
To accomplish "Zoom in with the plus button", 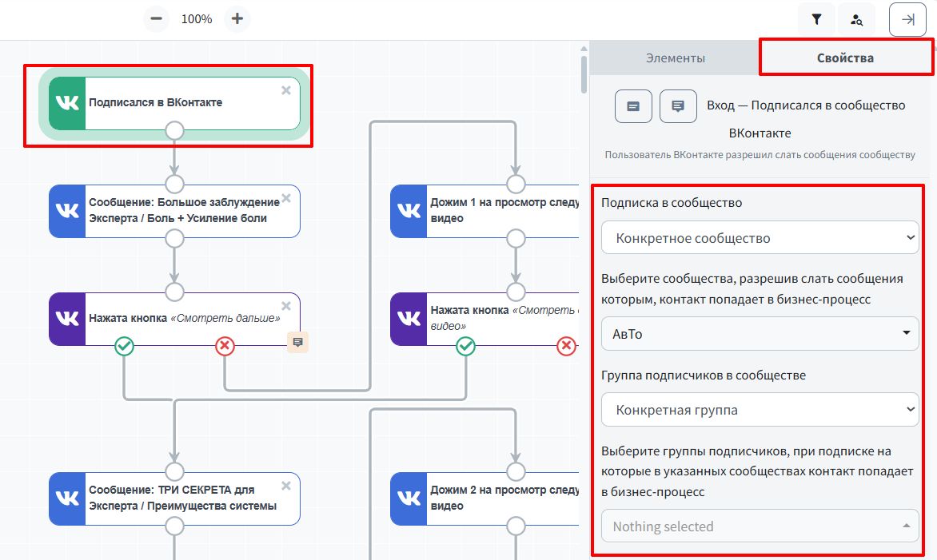I will click(237, 18).
